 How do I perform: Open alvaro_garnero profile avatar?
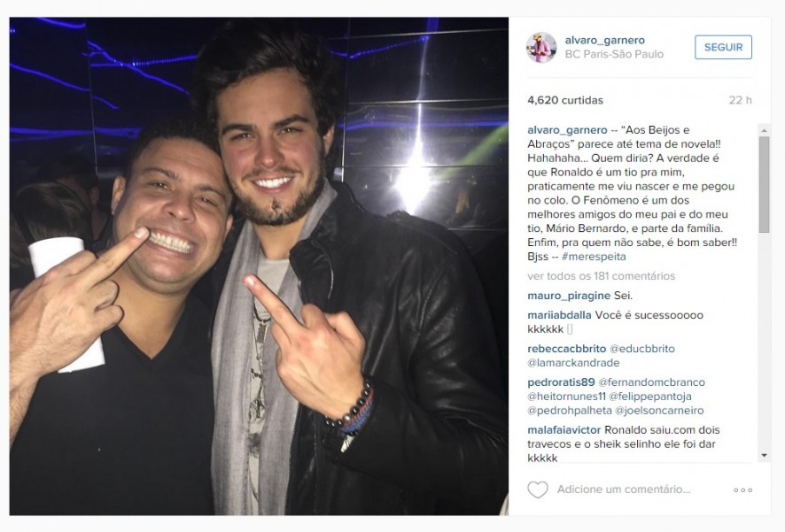[x=540, y=48]
